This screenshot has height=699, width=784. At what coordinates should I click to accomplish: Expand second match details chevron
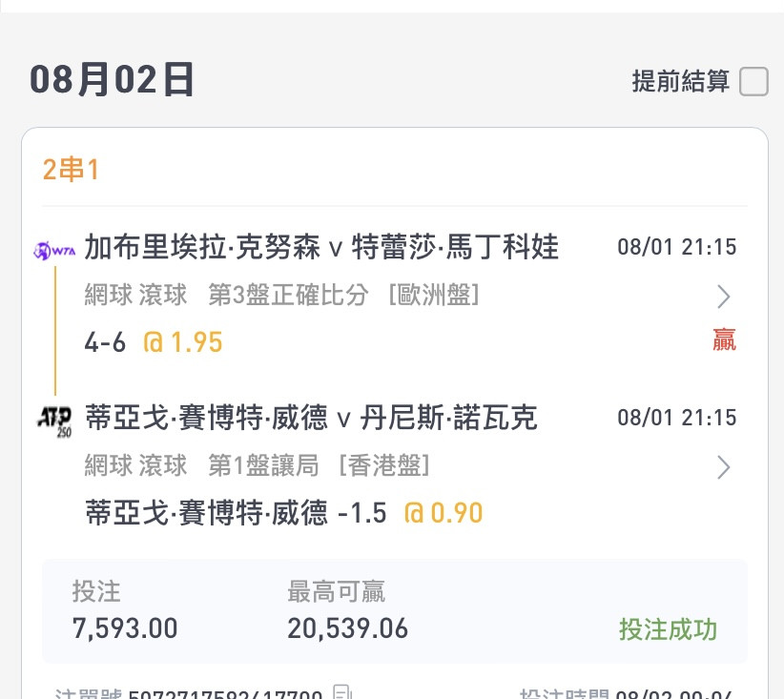pyautogui.click(x=724, y=467)
